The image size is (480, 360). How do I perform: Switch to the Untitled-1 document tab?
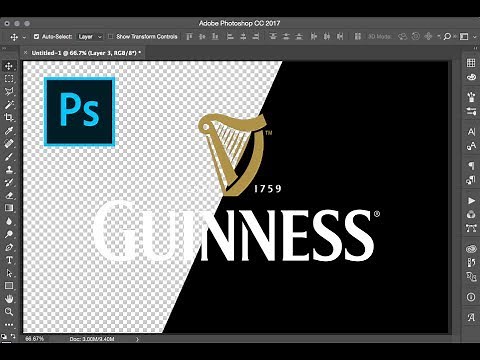(x=86, y=53)
